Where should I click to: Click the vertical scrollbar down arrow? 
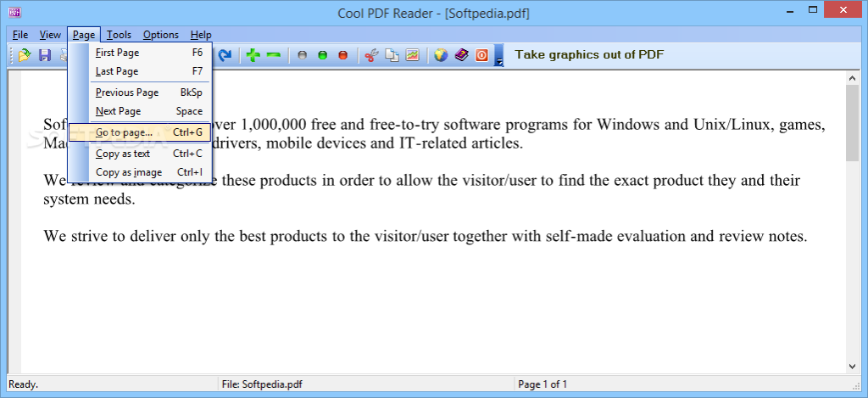(x=853, y=367)
